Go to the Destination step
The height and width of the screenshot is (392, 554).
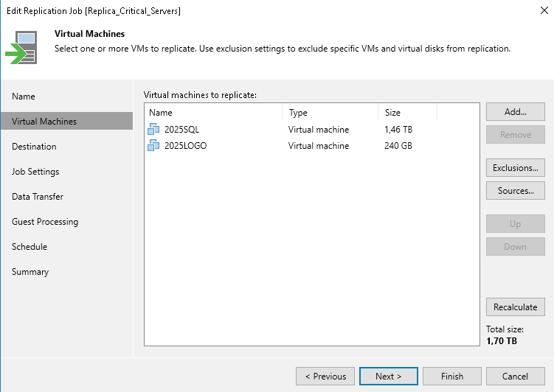(x=34, y=147)
